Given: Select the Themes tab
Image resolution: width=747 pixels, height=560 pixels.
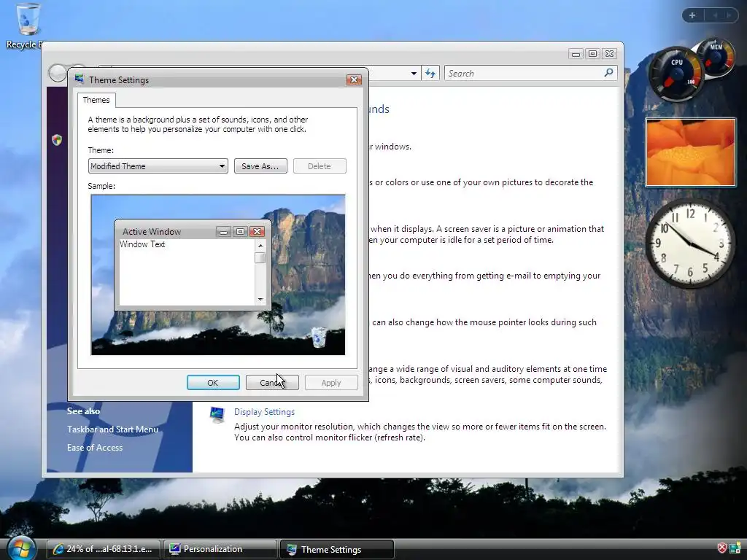Looking at the screenshot, I should (96, 100).
